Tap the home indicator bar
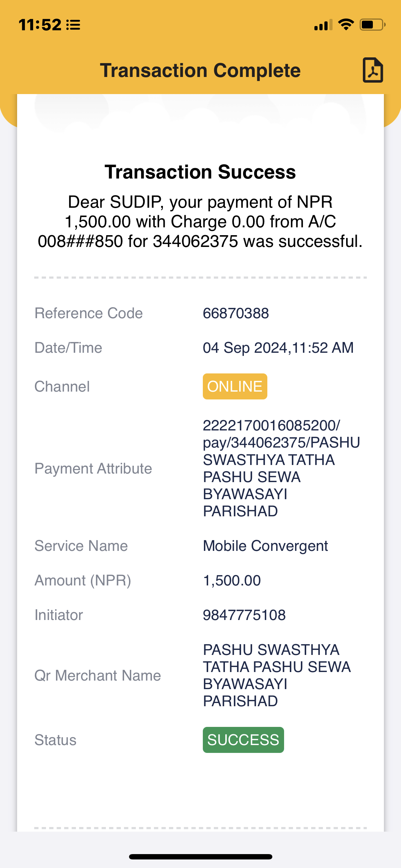The image size is (401, 868). [201, 857]
